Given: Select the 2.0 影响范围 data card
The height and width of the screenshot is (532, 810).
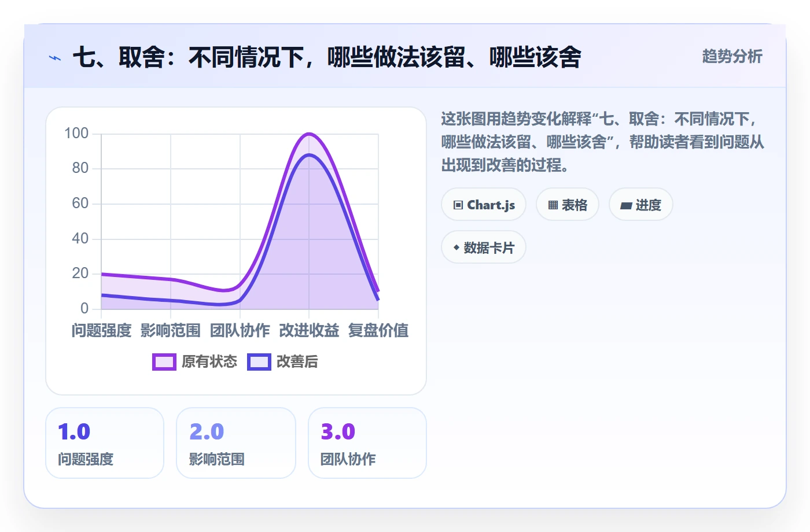Looking at the screenshot, I should click(236, 443).
